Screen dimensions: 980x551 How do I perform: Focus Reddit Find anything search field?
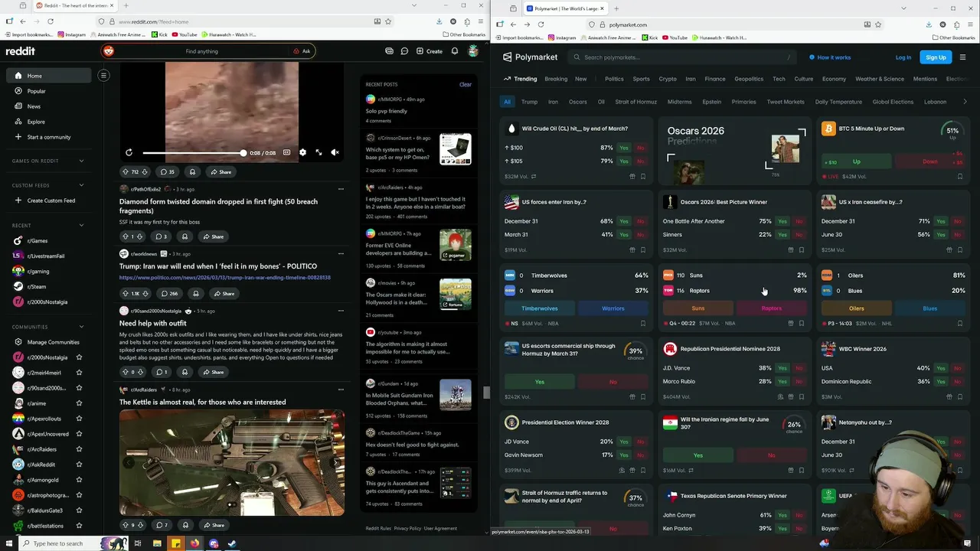click(201, 51)
